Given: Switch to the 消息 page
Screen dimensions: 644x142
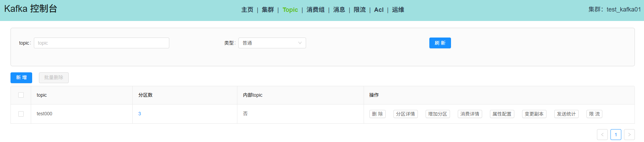Looking at the screenshot, I should (x=339, y=10).
